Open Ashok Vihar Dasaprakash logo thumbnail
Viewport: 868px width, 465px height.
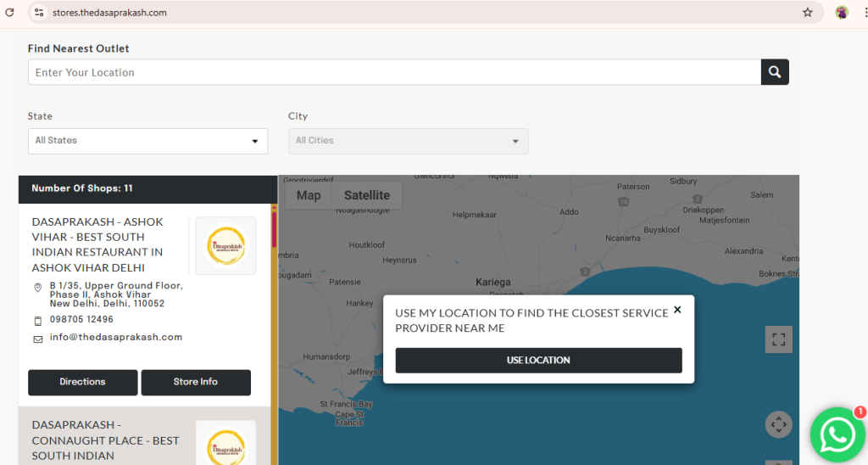coord(225,245)
